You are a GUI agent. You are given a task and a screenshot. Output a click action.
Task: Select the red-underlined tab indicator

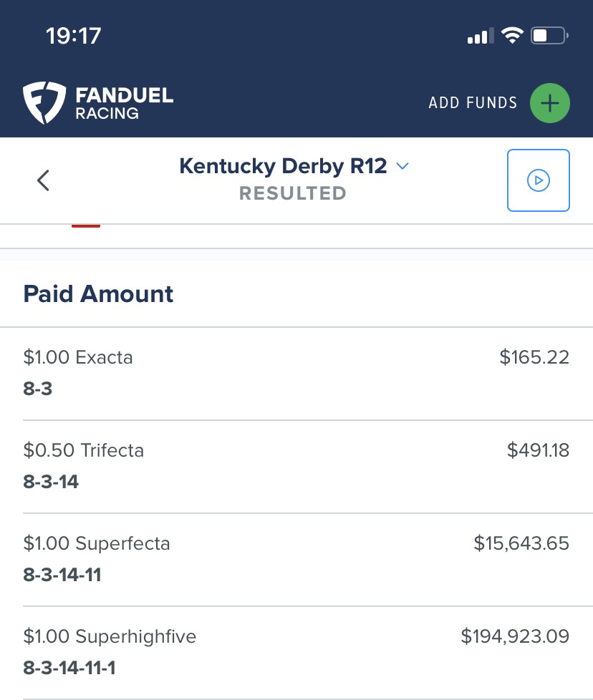[x=86, y=225]
